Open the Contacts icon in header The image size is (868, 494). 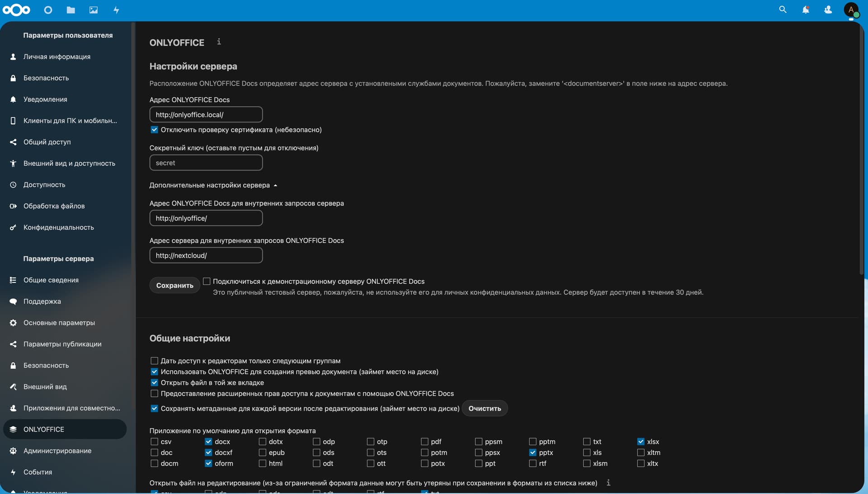coord(828,9)
